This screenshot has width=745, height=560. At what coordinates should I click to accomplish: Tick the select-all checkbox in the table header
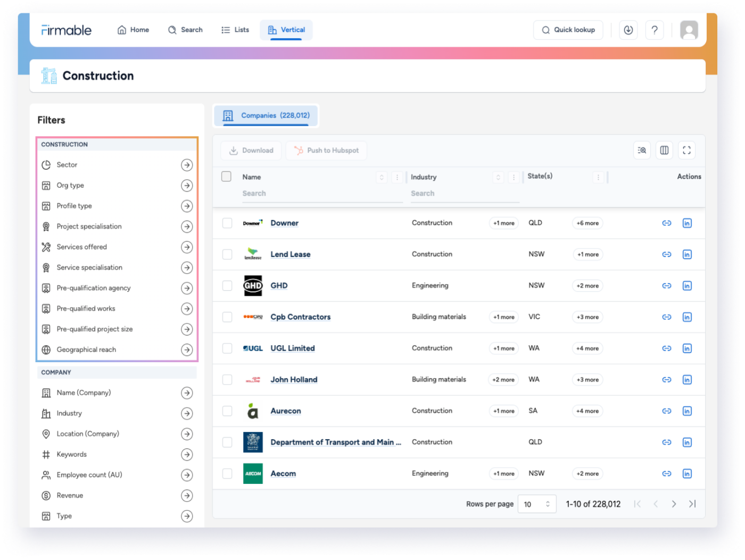pos(226,176)
